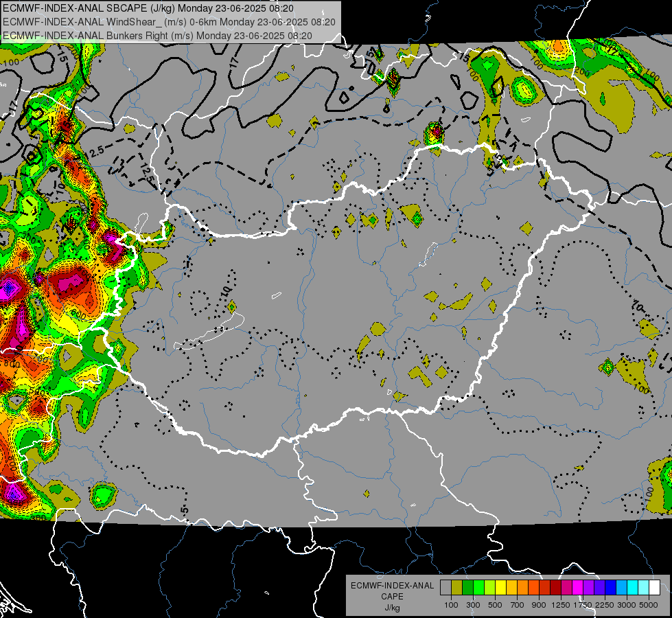Image resolution: width=672 pixels, height=618 pixels.
Task: Click the ECMWF-INDEX-ANAL legend heading
Action: click(x=393, y=586)
